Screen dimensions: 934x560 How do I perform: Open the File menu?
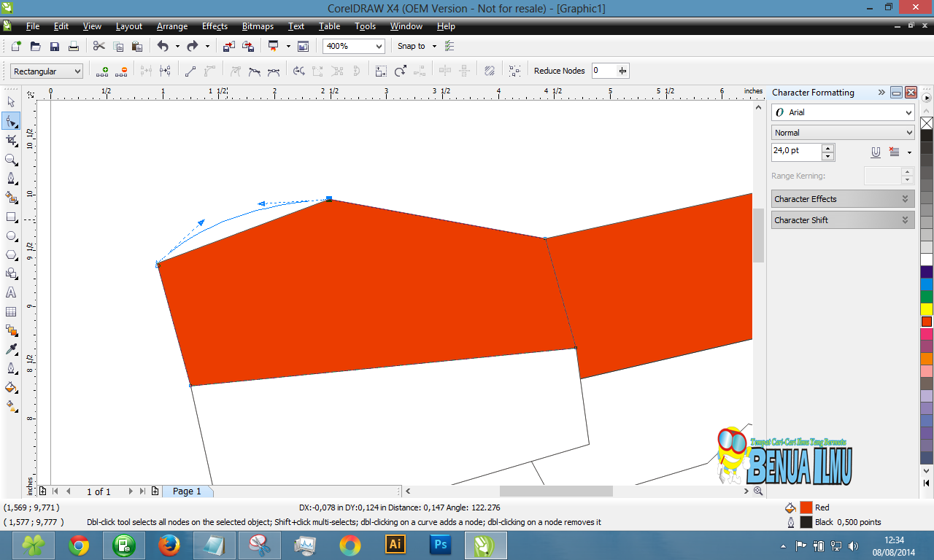point(33,26)
